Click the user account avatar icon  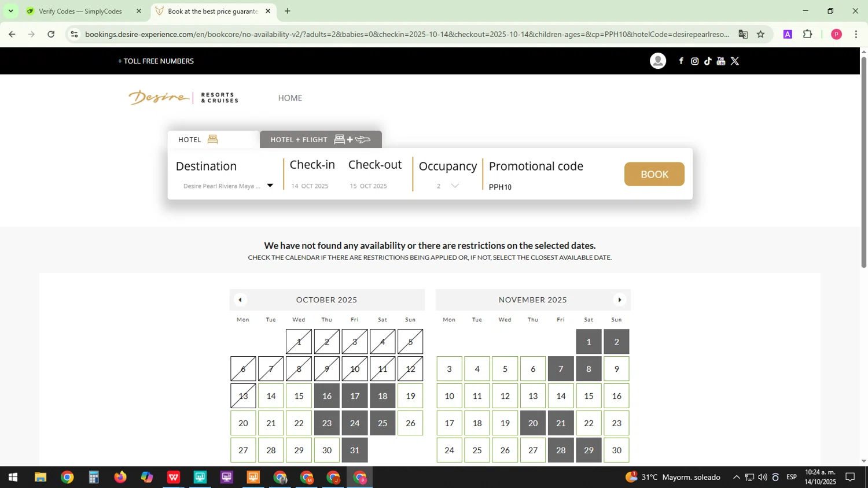point(658,61)
